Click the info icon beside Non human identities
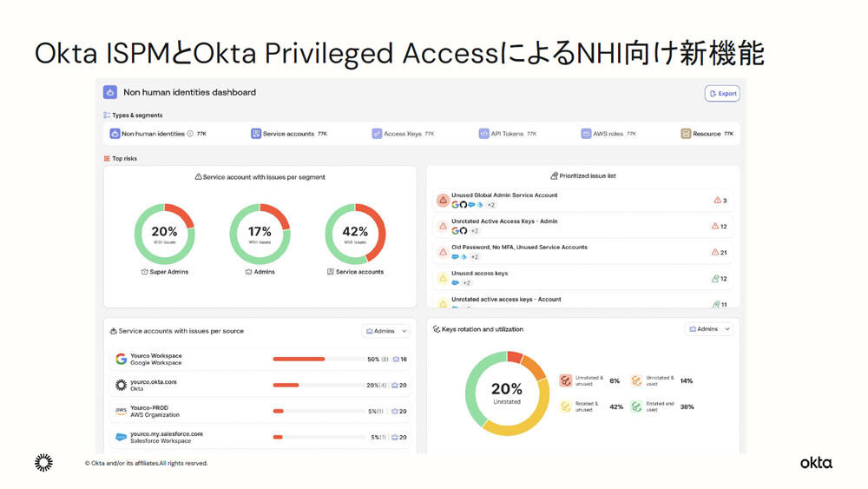The width and height of the screenshot is (868, 489). 190,134
